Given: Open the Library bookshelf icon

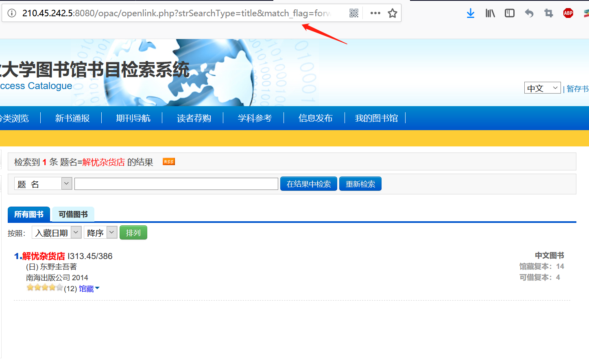Looking at the screenshot, I should [490, 13].
